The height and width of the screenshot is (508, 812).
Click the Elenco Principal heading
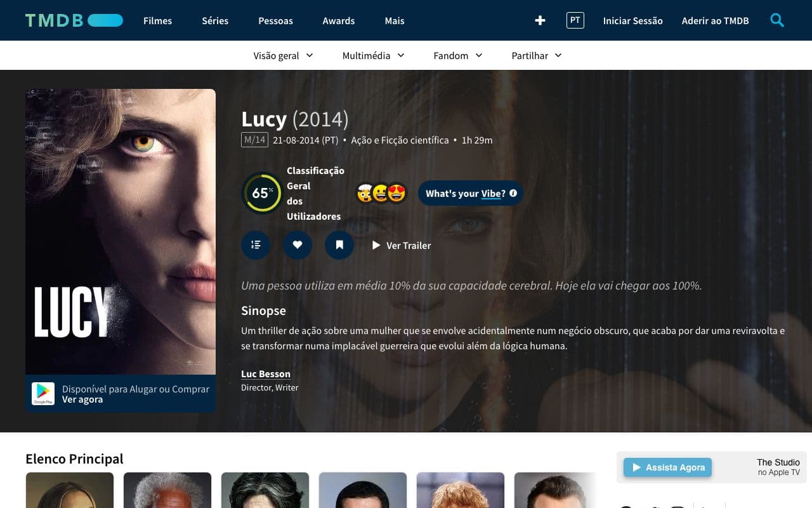74,459
